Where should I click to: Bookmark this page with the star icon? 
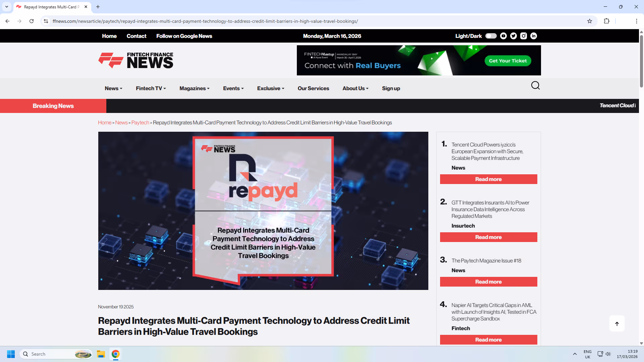click(590, 21)
